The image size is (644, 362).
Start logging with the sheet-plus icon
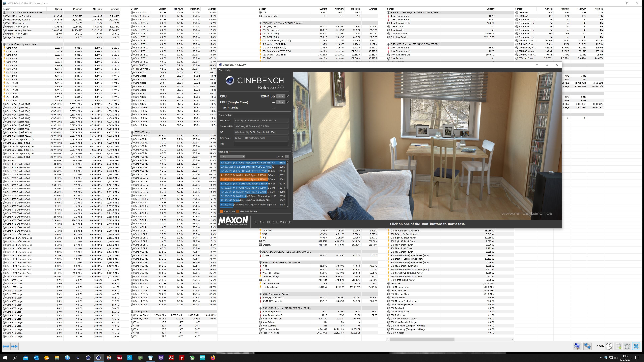618,346
